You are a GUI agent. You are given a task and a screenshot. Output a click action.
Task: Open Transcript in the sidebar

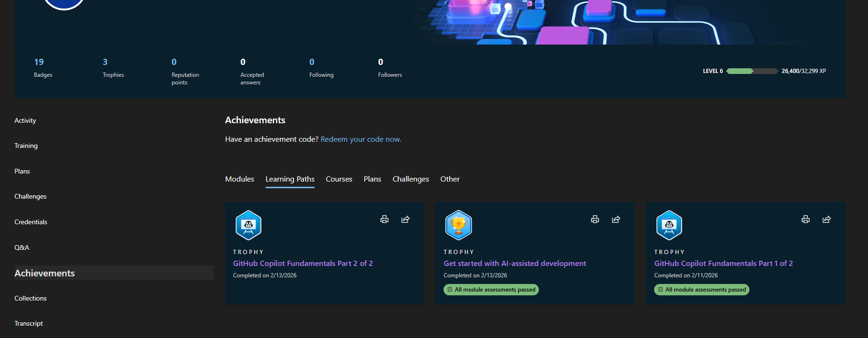pos(28,324)
